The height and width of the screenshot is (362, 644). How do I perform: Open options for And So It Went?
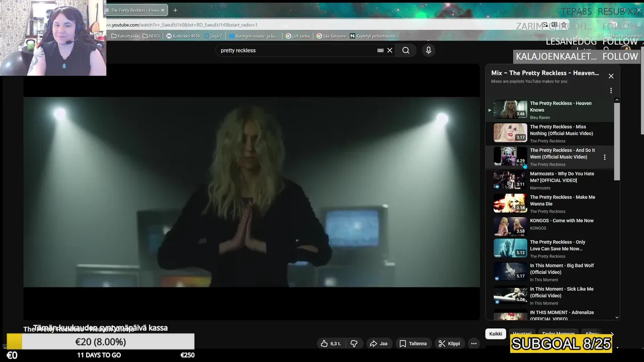pos(604,157)
